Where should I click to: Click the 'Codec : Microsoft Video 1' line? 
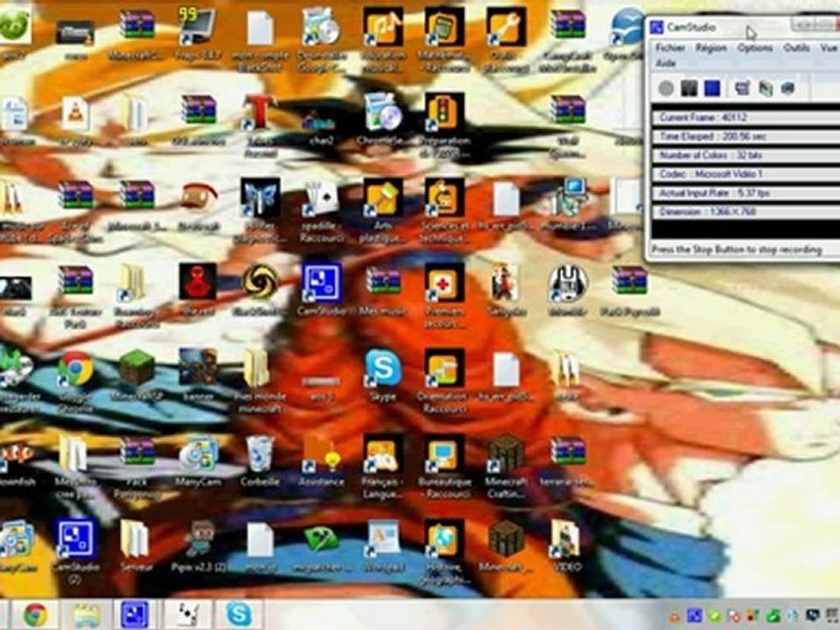[745, 174]
